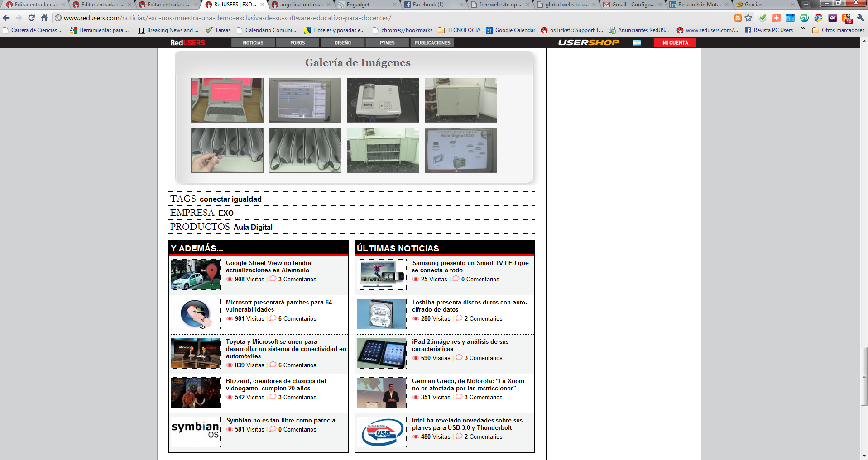Click the page vertical scrollbar thumb
Image resolution: width=868 pixels, height=460 pixels.
pyautogui.click(x=864, y=376)
